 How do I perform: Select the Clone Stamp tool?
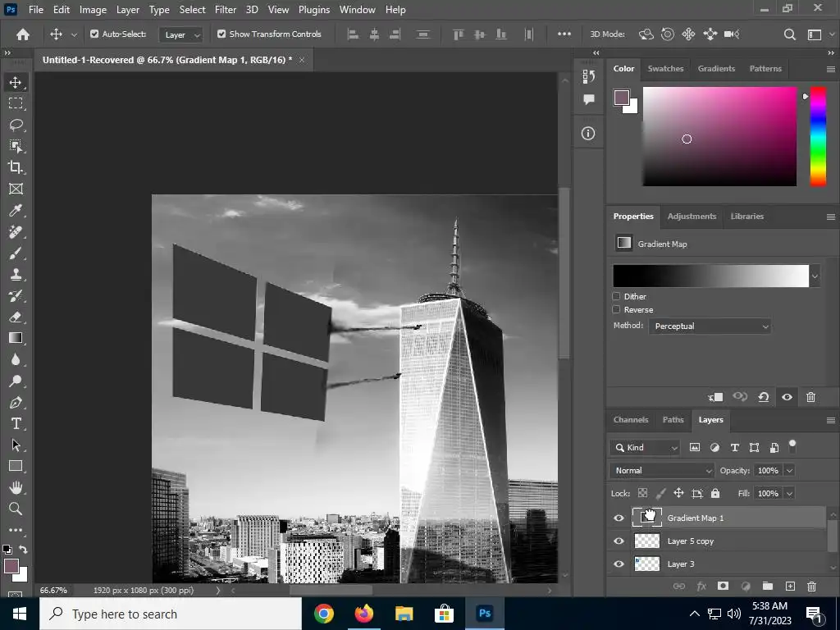click(x=16, y=274)
